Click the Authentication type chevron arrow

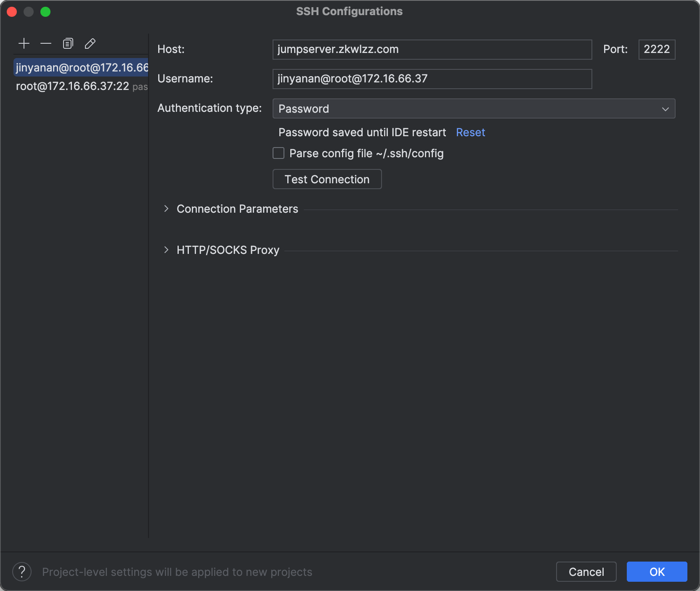665,108
